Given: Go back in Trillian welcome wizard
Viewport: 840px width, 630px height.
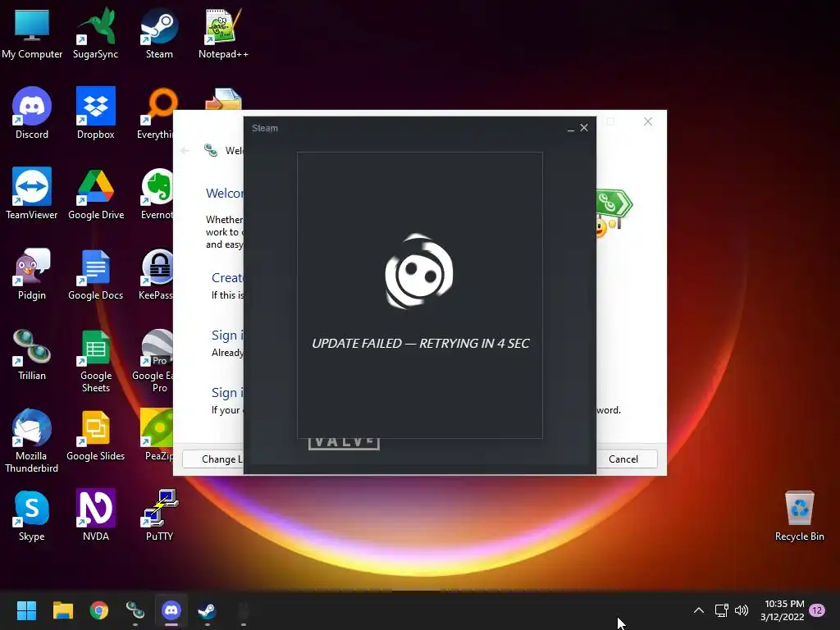Looking at the screenshot, I should [x=185, y=151].
